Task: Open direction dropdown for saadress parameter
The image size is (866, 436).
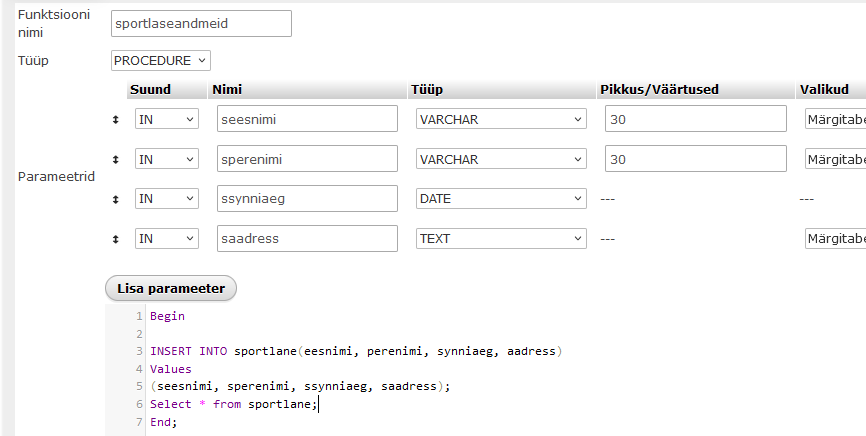Action: [x=167, y=239]
